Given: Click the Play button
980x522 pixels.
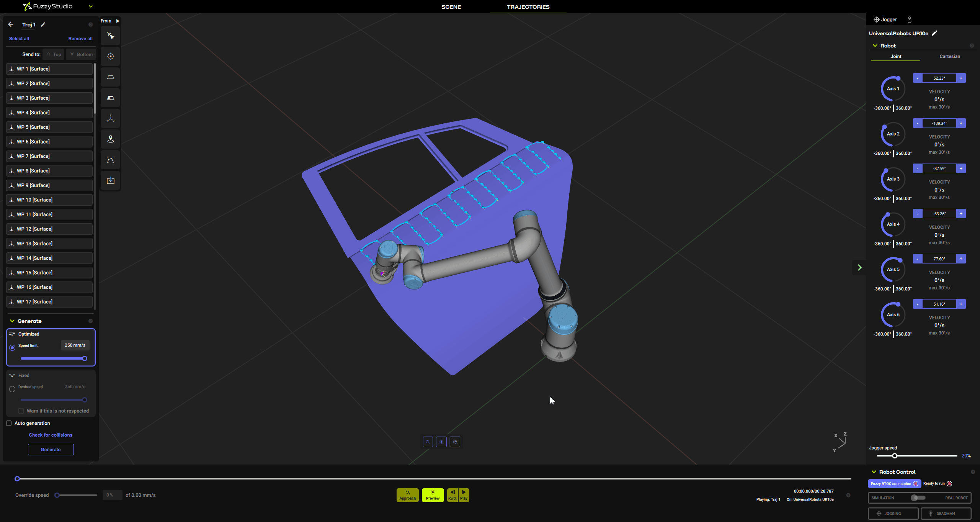Looking at the screenshot, I should click(x=464, y=495).
